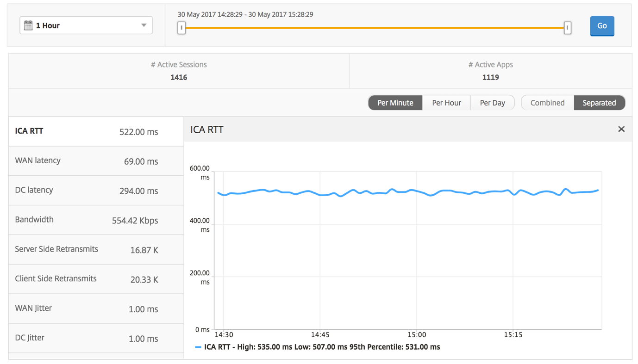The height and width of the screenshot is (364, 638).
Task: Close the ICA RTT chart panel
Action: [x=621, y=130]
